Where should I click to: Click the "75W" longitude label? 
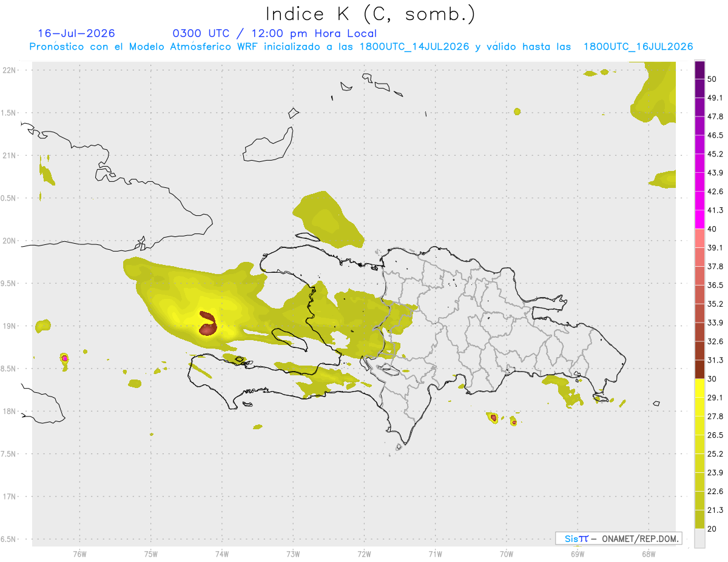(x=151, y=554)
